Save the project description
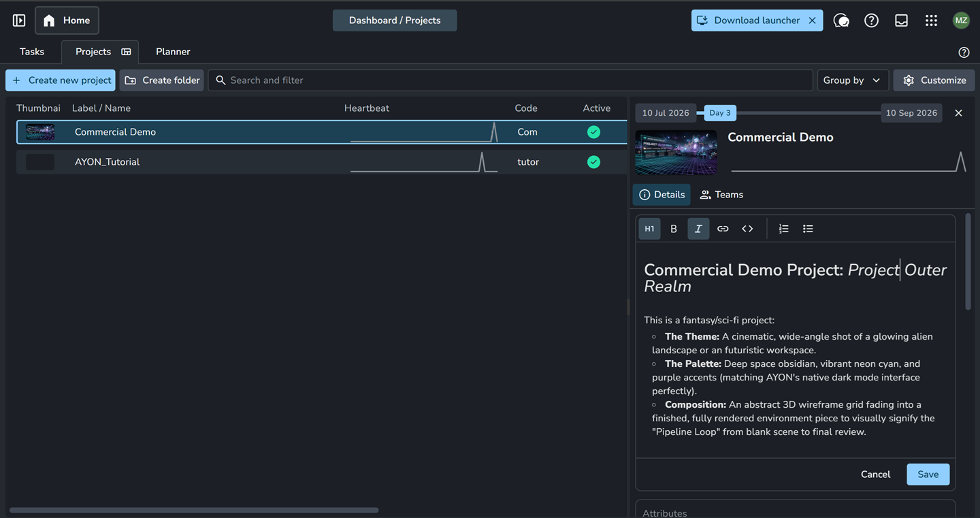The height and width of the screenshot is (518, 980). point(928,474)
